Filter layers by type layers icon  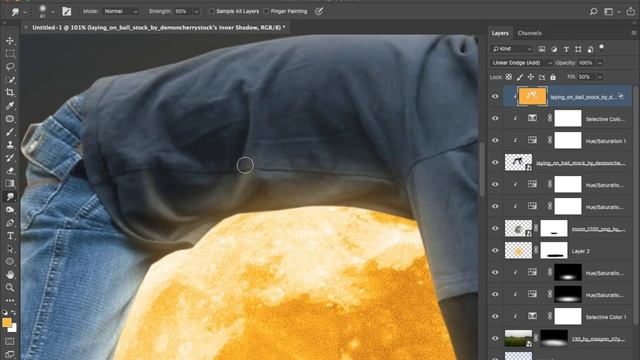click(x=566, y=49)
